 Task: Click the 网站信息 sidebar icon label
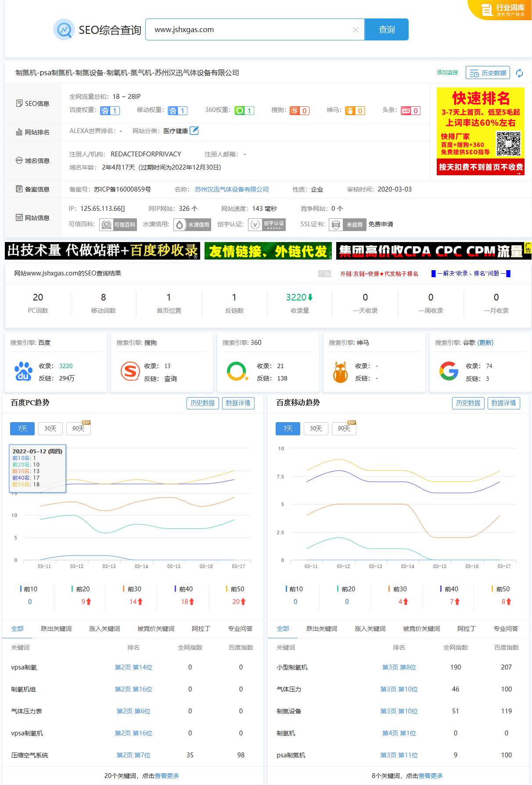click(32, 218)
